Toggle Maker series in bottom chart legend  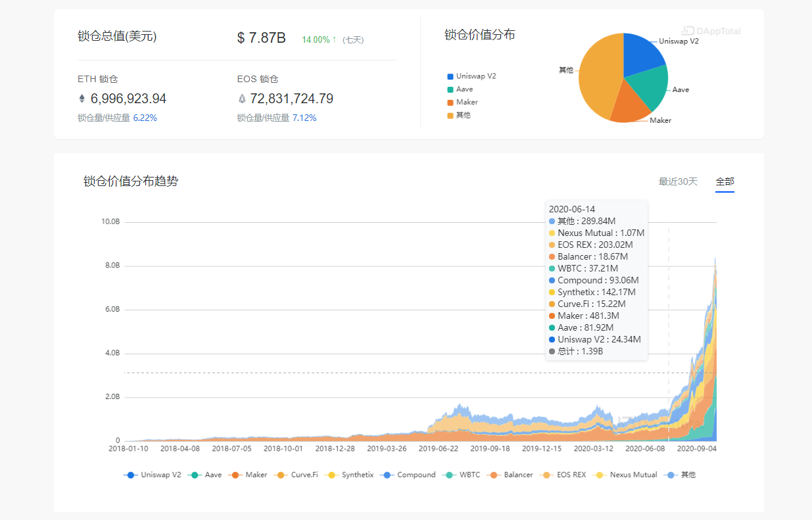click(247, 475)
